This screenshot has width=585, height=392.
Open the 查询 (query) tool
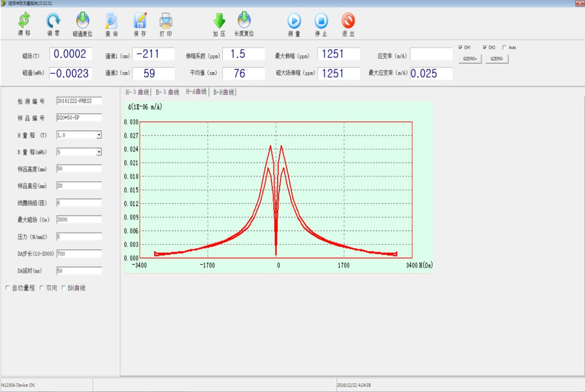pos(111,21)
